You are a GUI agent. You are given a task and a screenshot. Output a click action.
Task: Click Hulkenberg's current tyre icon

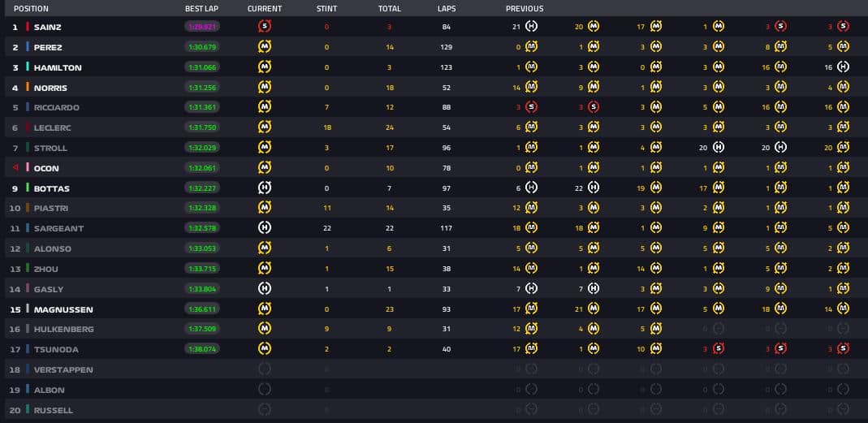click(x=265, y=328)
